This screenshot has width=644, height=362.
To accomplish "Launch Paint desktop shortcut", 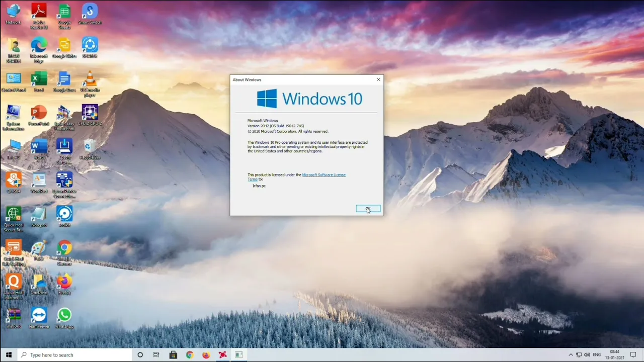I will coord(39,250).
